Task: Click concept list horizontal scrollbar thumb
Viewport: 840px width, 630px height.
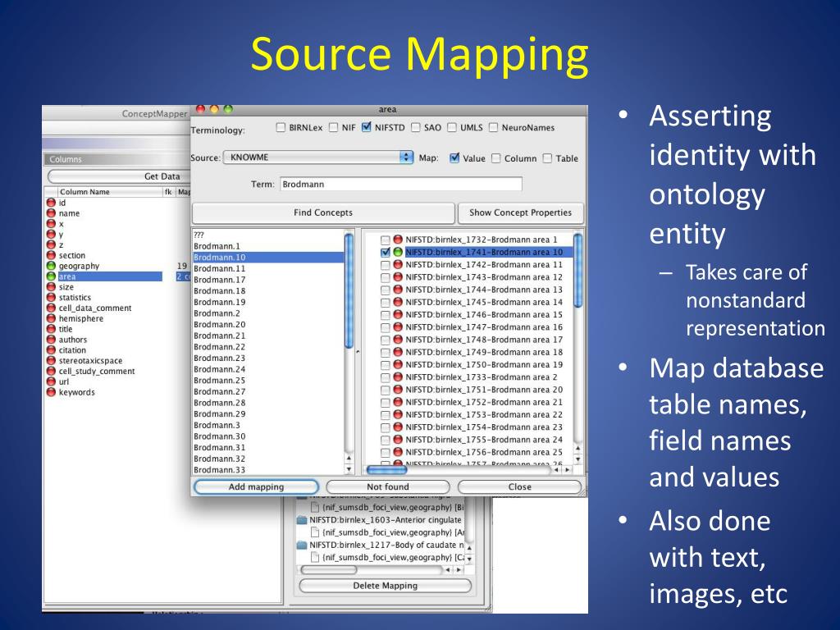Action: pos(386,470)
